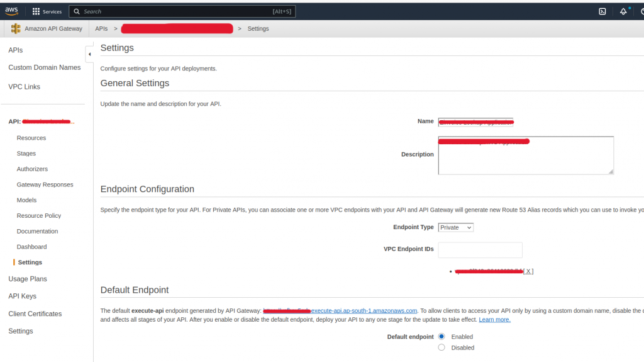The width and height of the screenshot is (644, 362).
Task: Open Gateway Responses section
Action: point(45,184)
